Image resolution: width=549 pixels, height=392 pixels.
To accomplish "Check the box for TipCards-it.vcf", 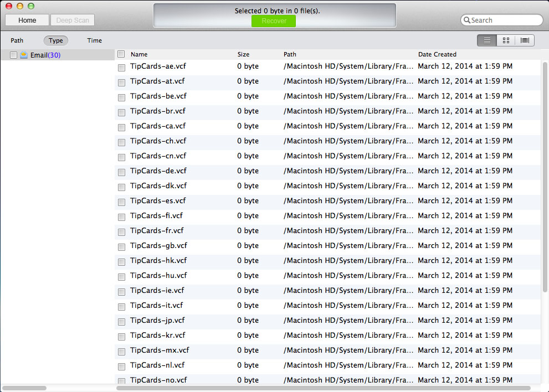I will (x=121, y=307).
